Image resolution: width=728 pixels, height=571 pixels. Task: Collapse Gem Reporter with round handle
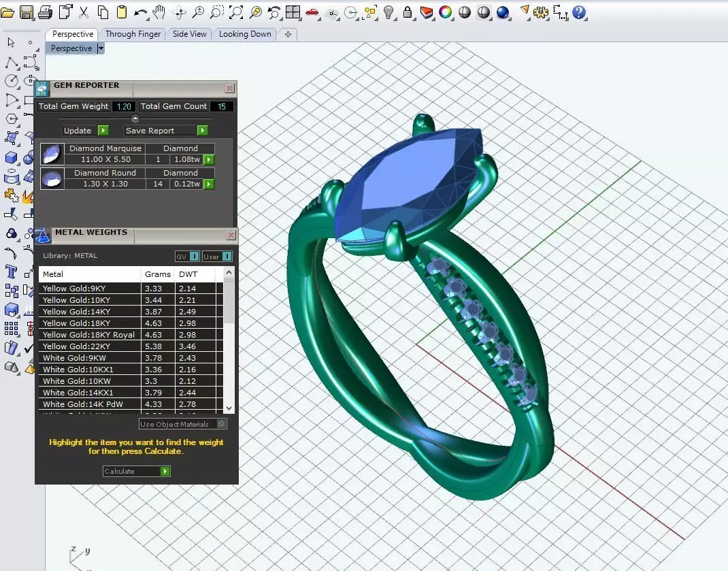135,118
